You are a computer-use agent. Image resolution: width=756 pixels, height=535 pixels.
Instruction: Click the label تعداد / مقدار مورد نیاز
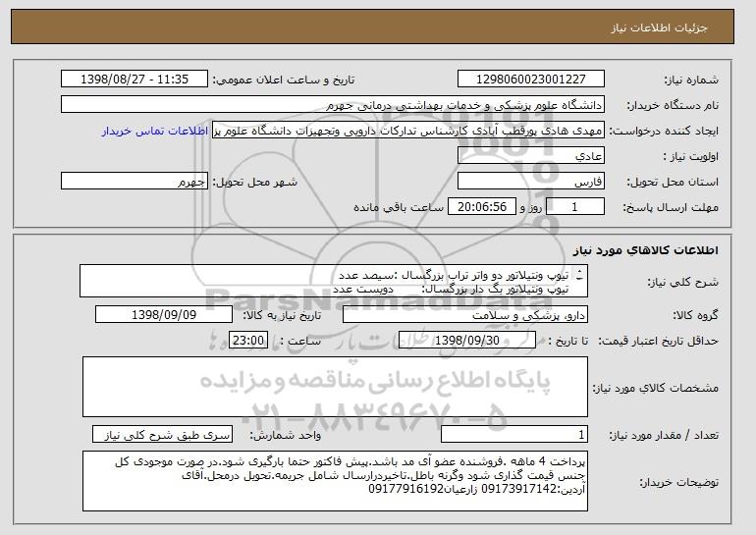(664, 435)
